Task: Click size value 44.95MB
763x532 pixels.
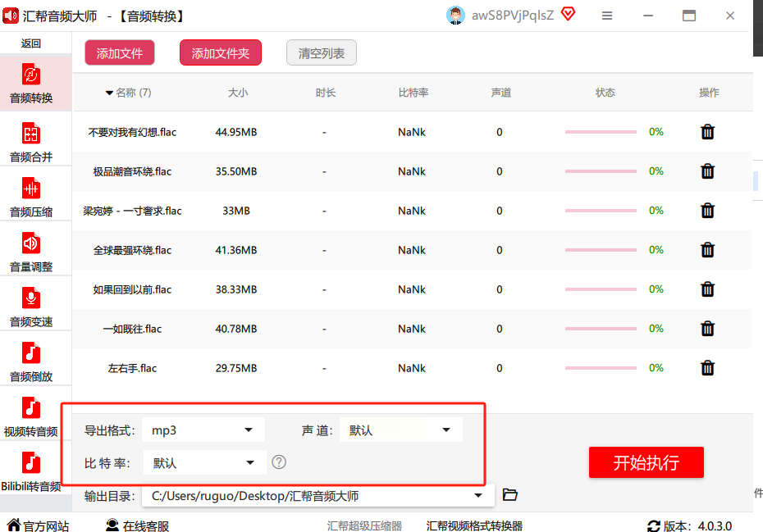Action: (x=236, y=132)
